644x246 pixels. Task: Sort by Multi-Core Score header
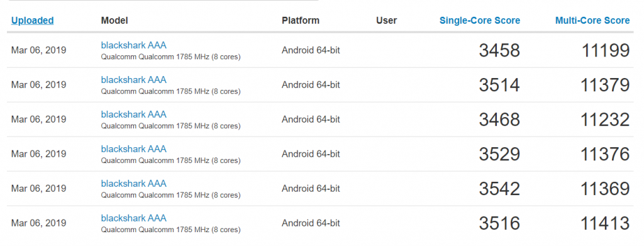[x=592, y=21]
